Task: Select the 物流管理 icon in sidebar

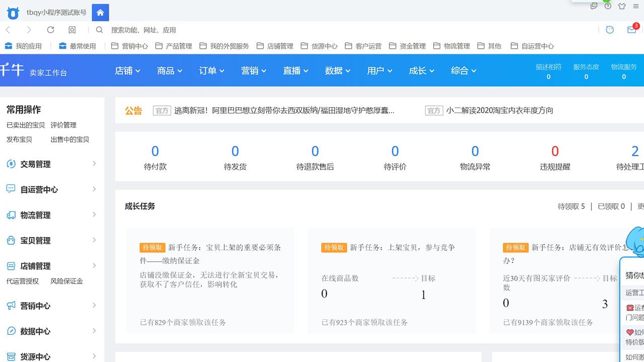Action: click(x=11, y=215)
